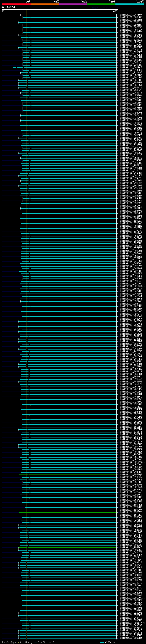
Task: Click the UniRef100_B4NG92 hit label
Action: tap(131, 625)
